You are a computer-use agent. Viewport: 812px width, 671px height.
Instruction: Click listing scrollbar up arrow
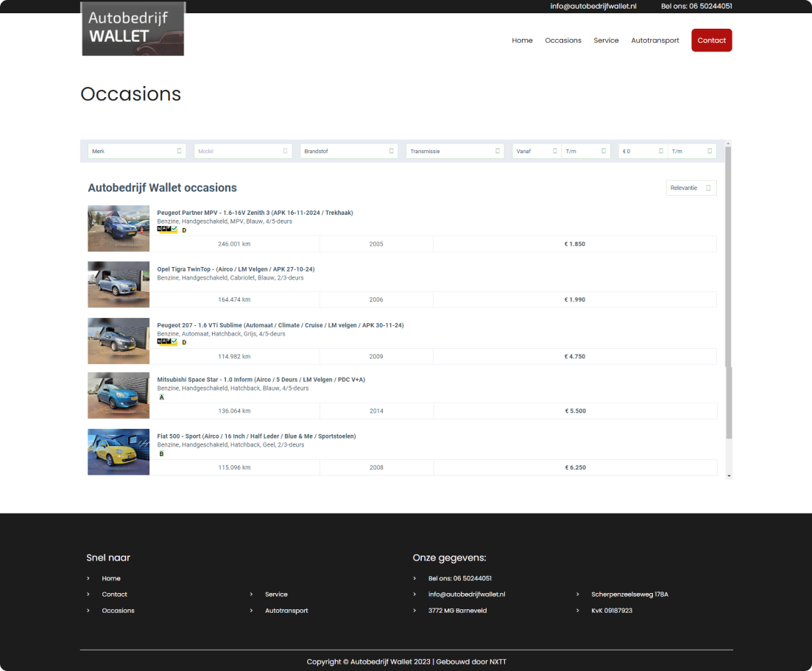[x=729, y=143]
